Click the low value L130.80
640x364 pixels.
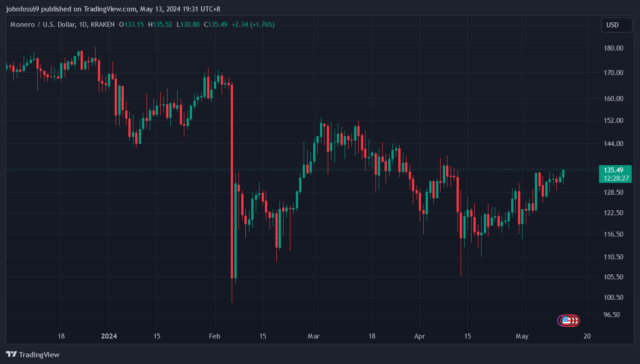coord(188,25)
